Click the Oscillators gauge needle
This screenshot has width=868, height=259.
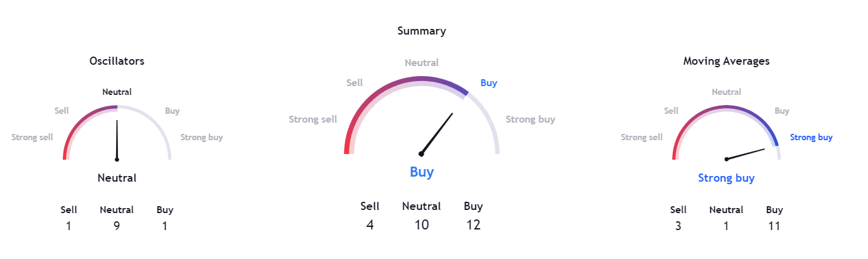pyautogui.click(x=117, y=141)
